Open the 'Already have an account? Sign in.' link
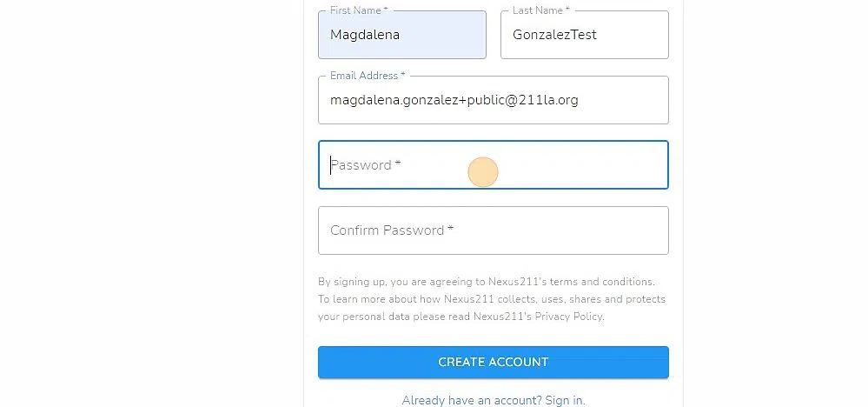 point(493,400)
